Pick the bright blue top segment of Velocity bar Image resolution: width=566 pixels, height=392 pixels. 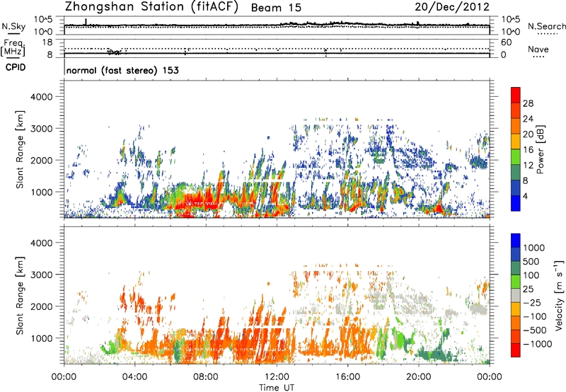516,241
